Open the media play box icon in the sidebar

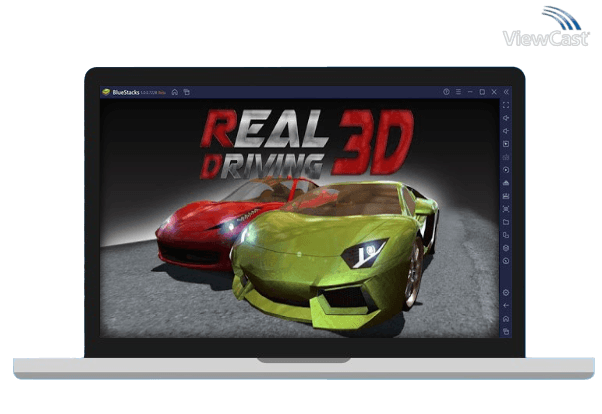[506, 144]
